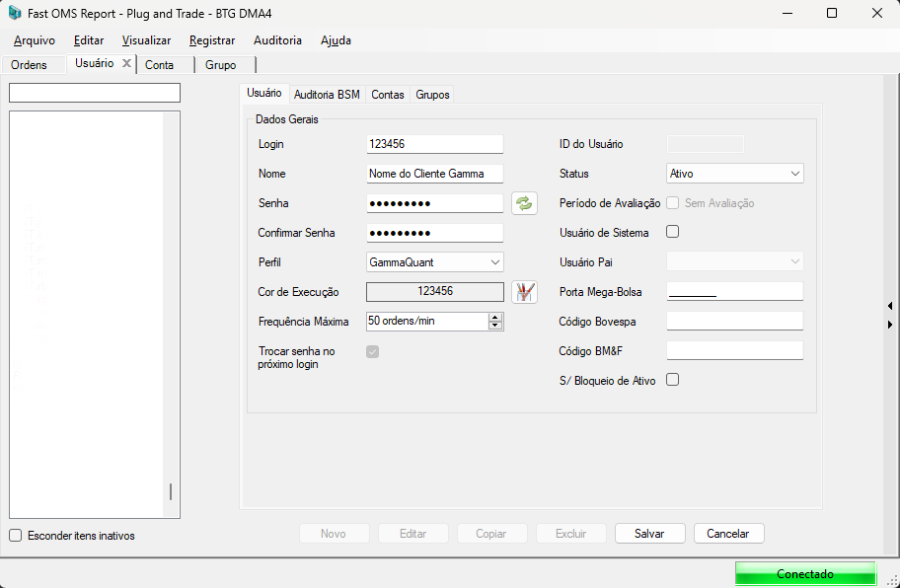Click the Código BM&F field

[734, 350]
